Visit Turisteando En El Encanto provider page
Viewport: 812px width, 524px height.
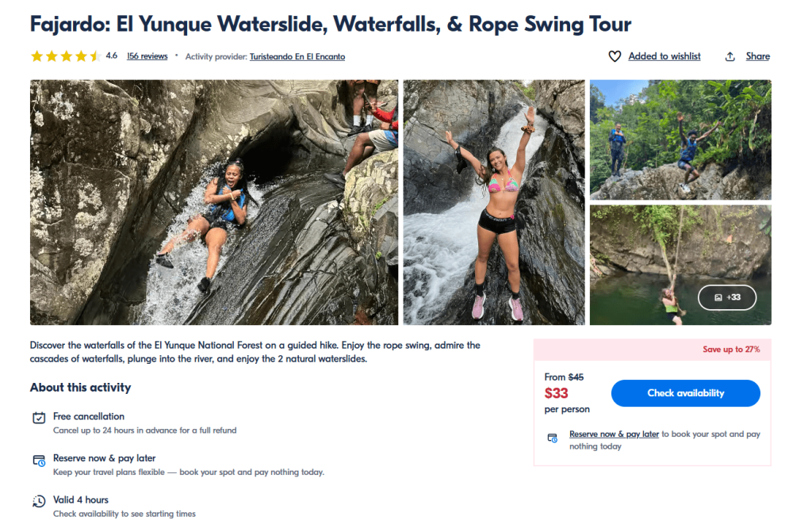297,57
